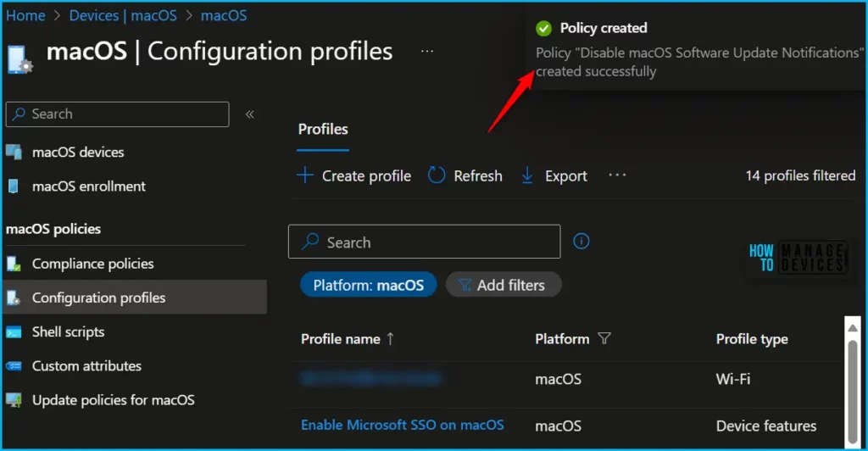868x451 pixels.
Task: Click the Compliance policies icon
Action: [x=14, y=264]
